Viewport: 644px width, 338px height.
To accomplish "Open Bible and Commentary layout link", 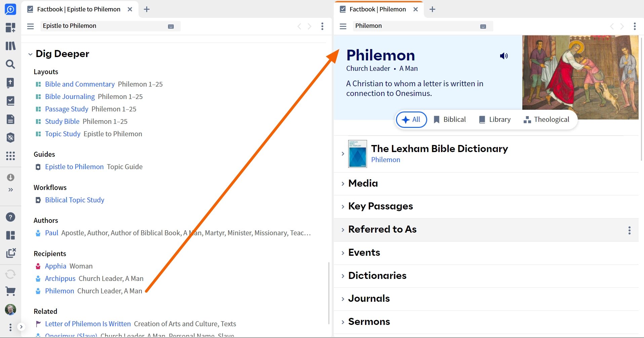I will 80,84.
